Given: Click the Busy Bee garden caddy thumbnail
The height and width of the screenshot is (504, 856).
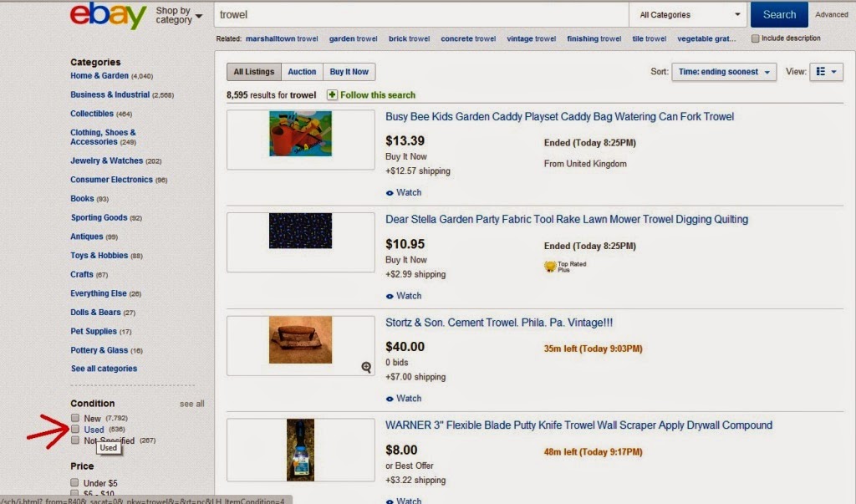Looking at the screenshot, I should tap(300, 134).
